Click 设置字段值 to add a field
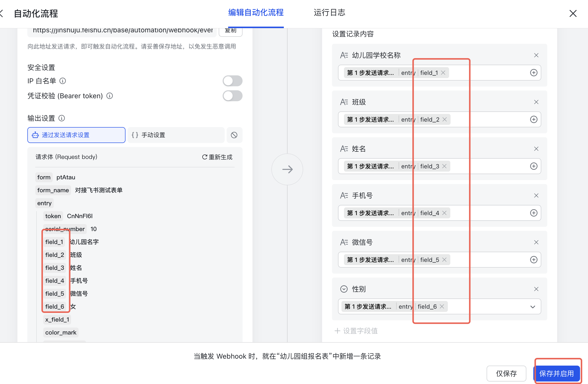 coord(356,331)
